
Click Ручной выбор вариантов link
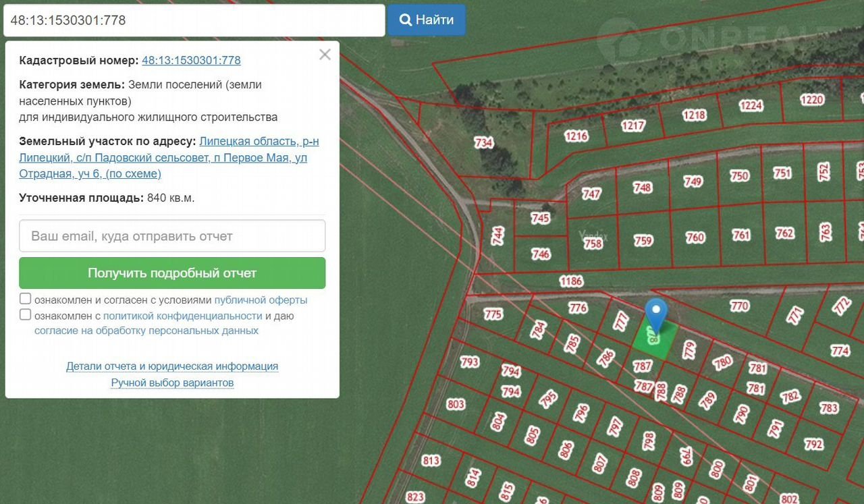[x=172, y=383]
